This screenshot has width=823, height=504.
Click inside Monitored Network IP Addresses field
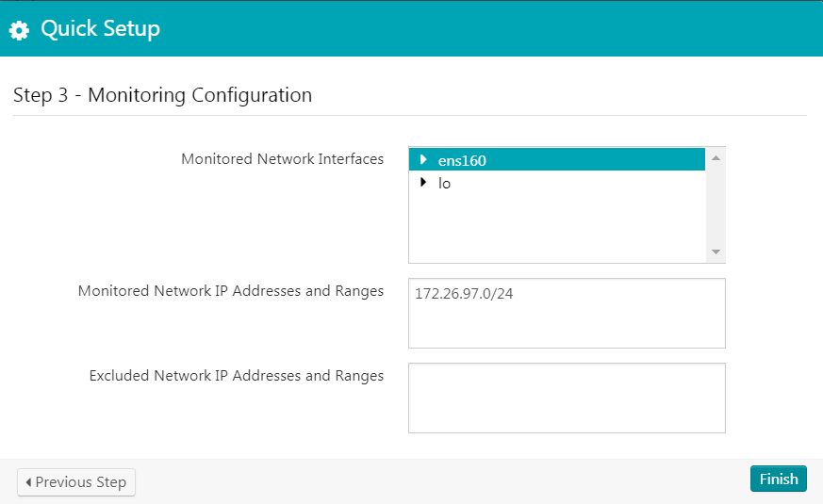pos(566,325)
